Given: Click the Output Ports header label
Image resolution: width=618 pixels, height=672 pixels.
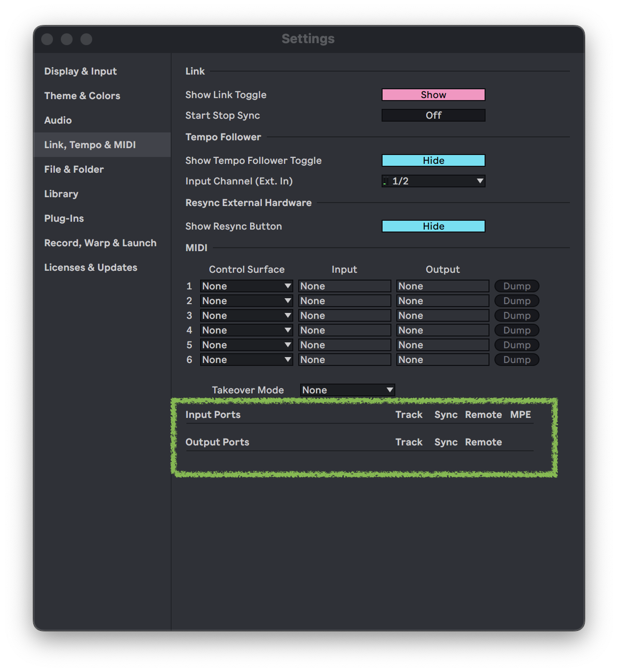Looking at the screenshot, I should click(217, 442).
